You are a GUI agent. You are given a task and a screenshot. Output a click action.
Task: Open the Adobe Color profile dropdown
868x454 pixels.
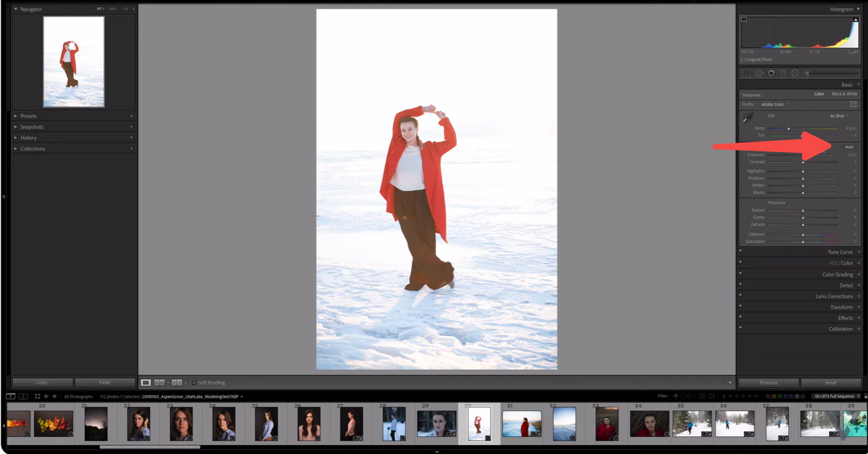pos(774,104)
